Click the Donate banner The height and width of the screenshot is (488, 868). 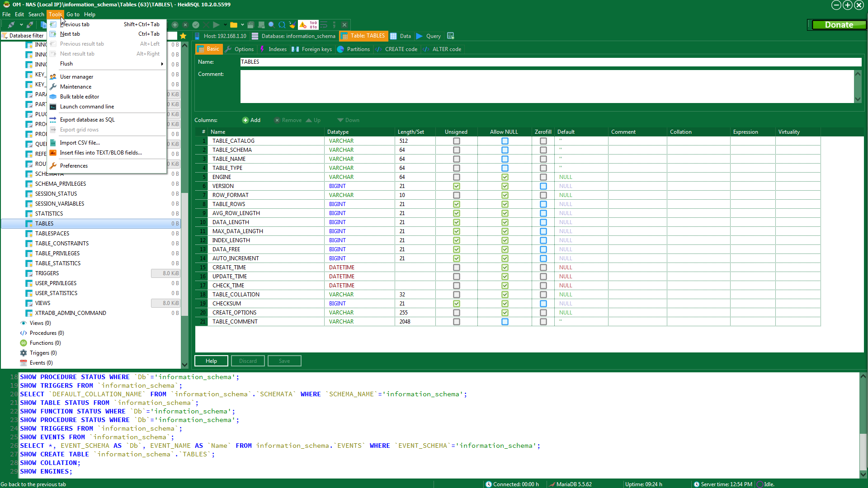point(839,25)
